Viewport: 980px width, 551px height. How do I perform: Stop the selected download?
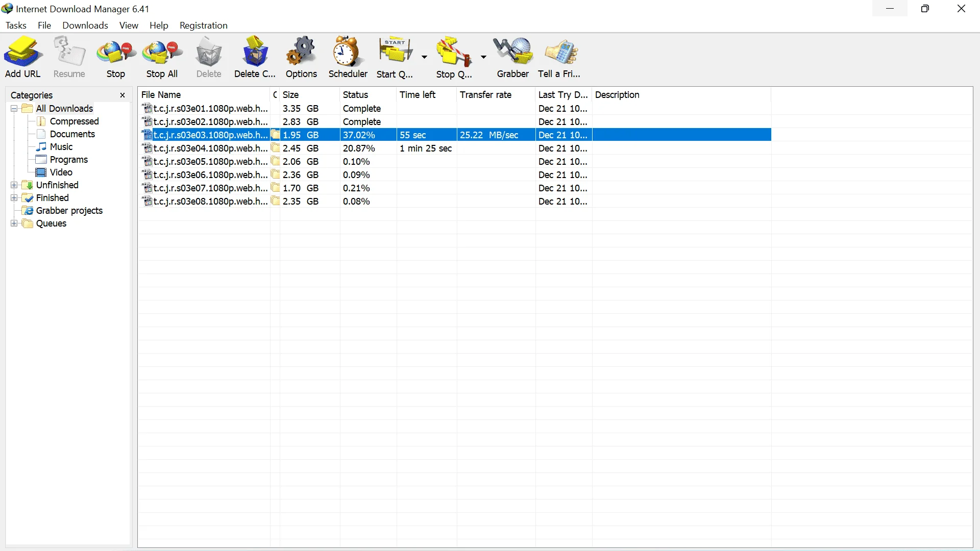tap(116, 57)
